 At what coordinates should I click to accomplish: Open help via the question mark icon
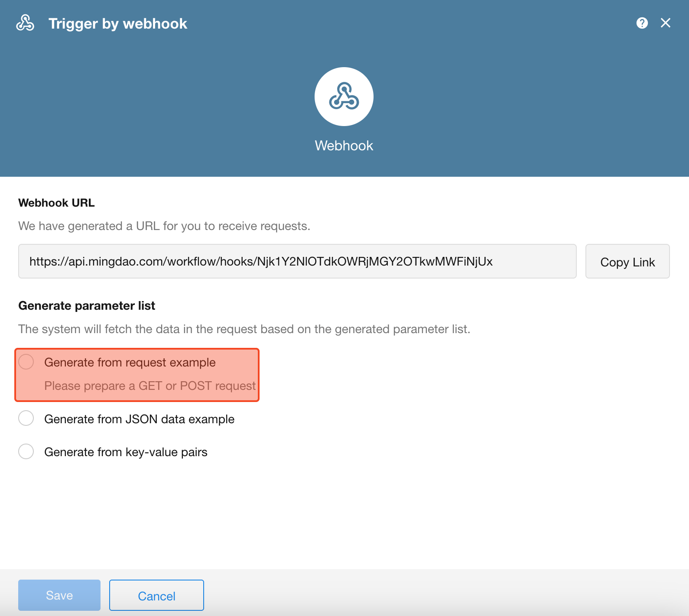click(642, 23)
